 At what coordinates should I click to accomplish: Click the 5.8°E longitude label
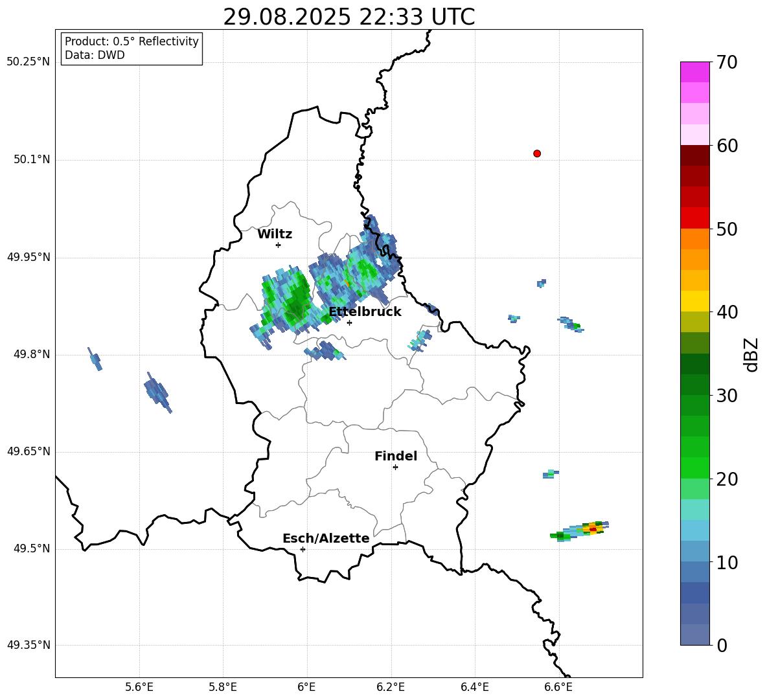[223, 687]
